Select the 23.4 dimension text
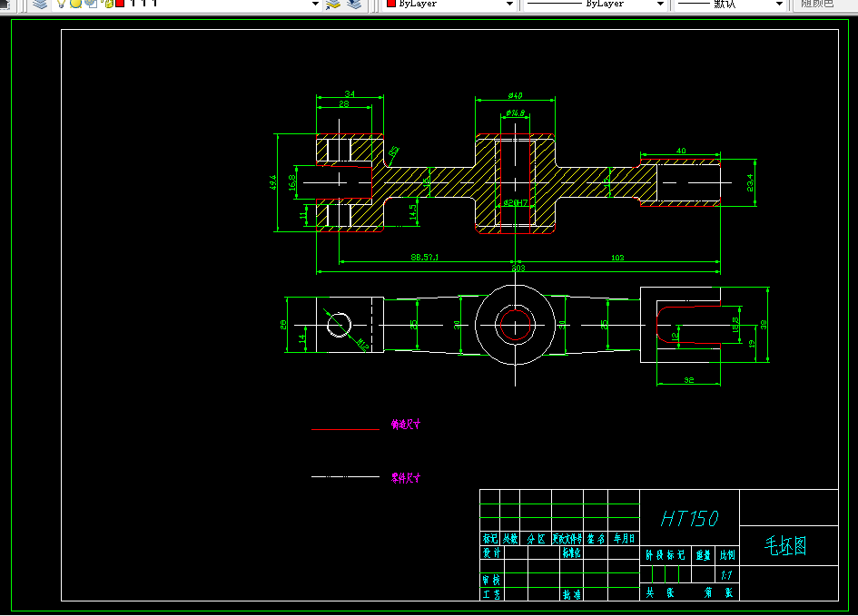This screenshot has width=858, height=616. 750,182
